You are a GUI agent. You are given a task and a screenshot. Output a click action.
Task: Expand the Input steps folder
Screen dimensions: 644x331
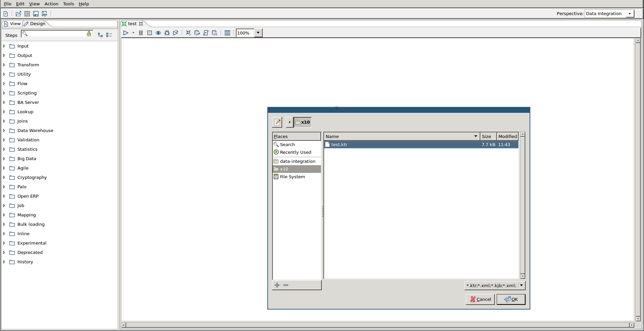4,46
